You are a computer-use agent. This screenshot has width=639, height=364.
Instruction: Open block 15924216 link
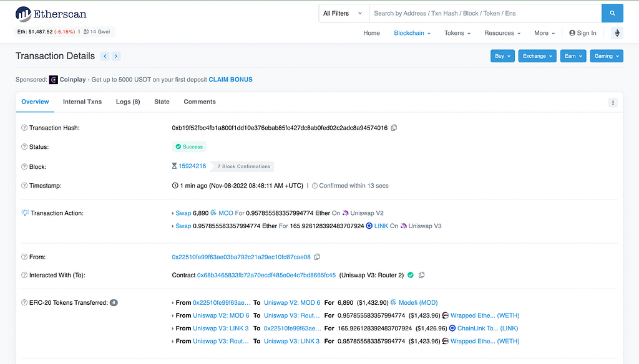[x=192, y=166]
